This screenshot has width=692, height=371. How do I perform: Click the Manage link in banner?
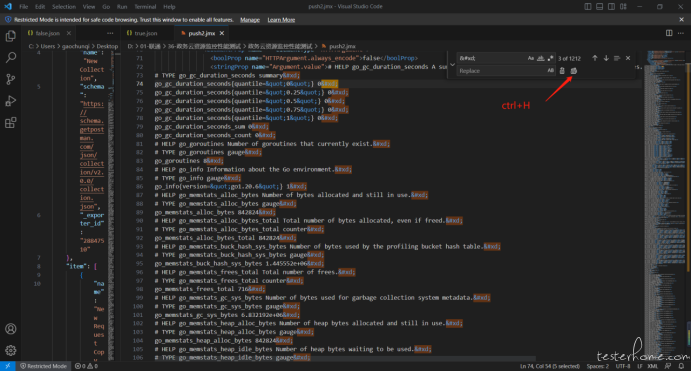pos(250,20)
